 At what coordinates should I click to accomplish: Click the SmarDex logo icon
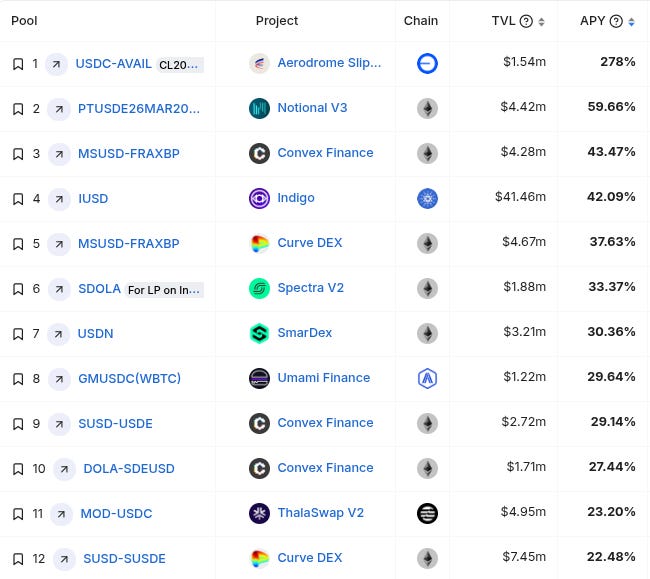[260, 333]
